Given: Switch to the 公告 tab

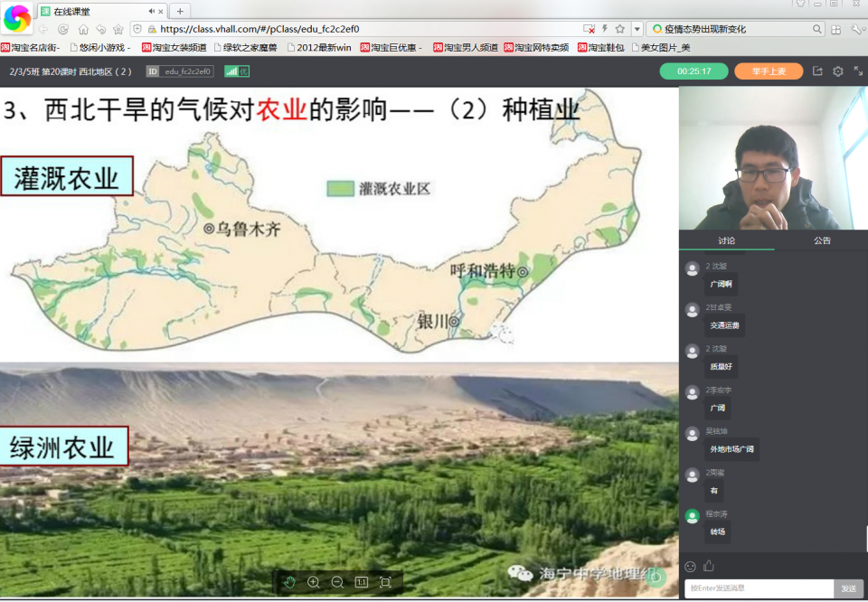Looking at the screenshot, I should (x=822, y=240).
